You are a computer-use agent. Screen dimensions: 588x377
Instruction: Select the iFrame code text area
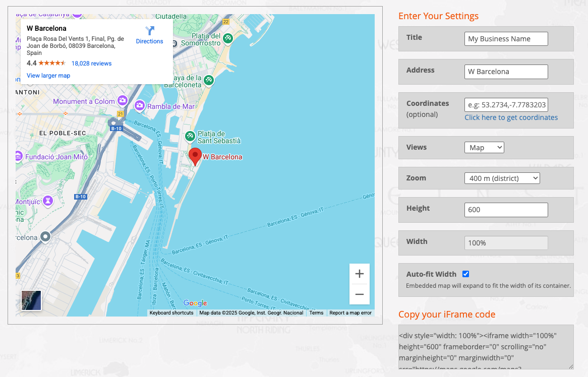[486, 347]
